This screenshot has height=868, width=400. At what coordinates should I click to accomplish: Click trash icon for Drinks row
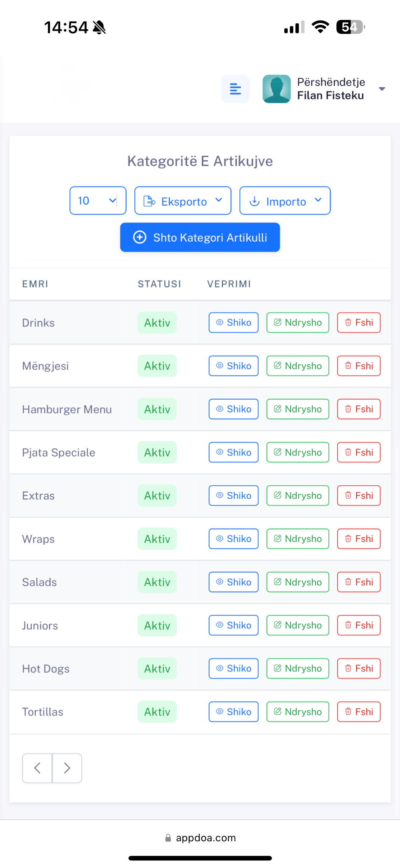348,323
